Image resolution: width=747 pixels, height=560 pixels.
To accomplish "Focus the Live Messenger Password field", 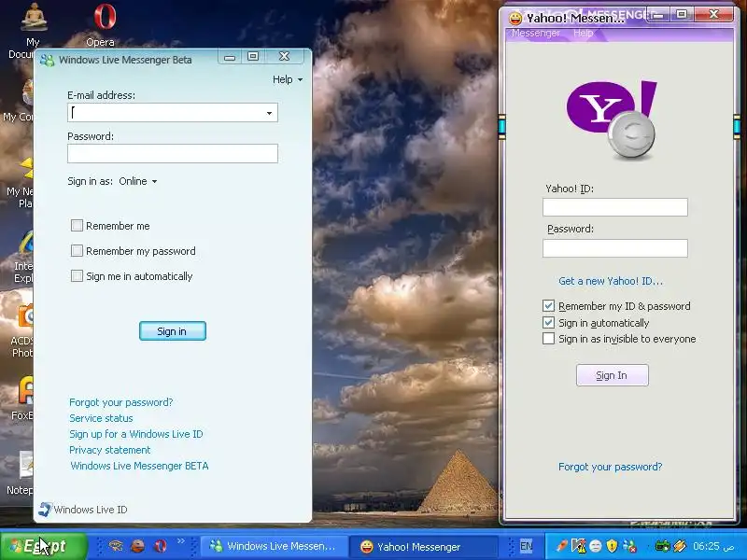I will click(173, 154).
